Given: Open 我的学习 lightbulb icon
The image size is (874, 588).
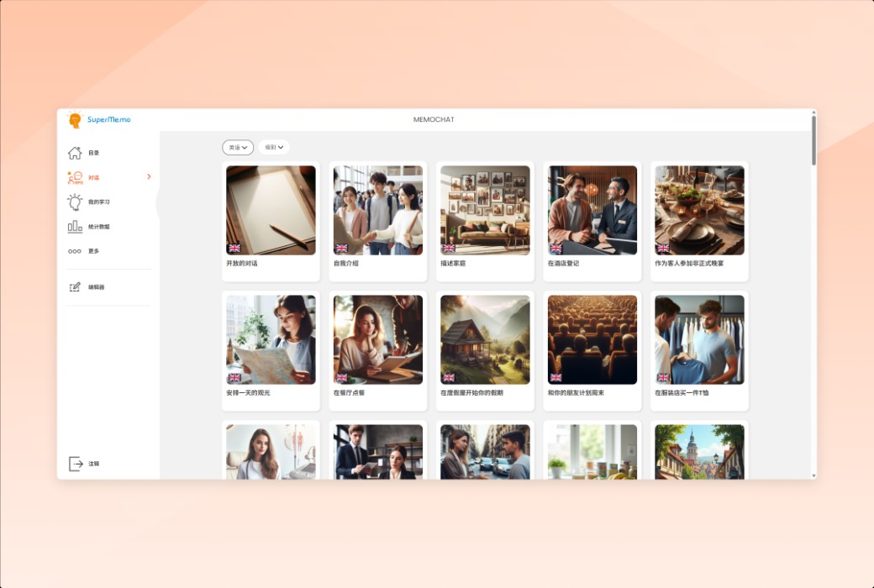Looking at the screenshot, I should tap(75, 202).
